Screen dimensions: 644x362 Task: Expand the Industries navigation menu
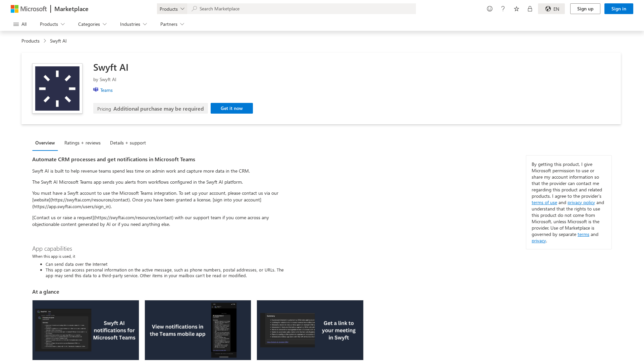tap(133, 24)
